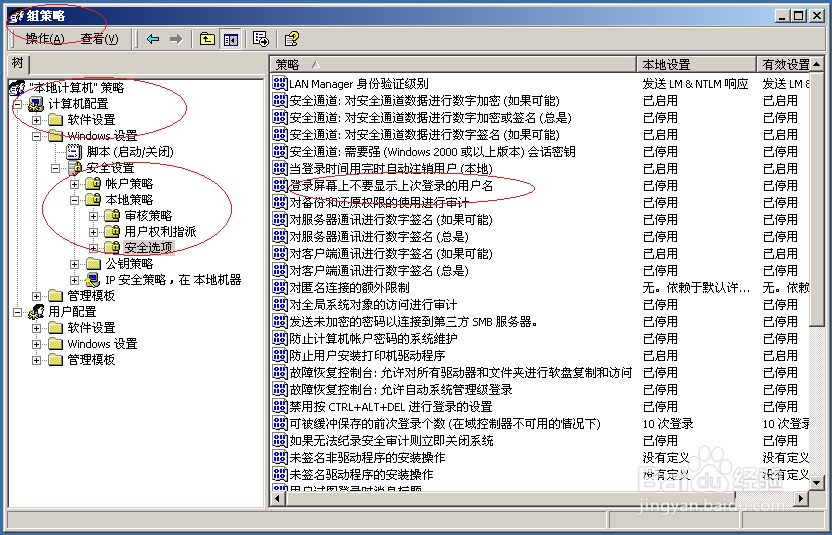Expand the 软件设置 under 计算机配置
The image size is (832, 535).
coord(37,120)
